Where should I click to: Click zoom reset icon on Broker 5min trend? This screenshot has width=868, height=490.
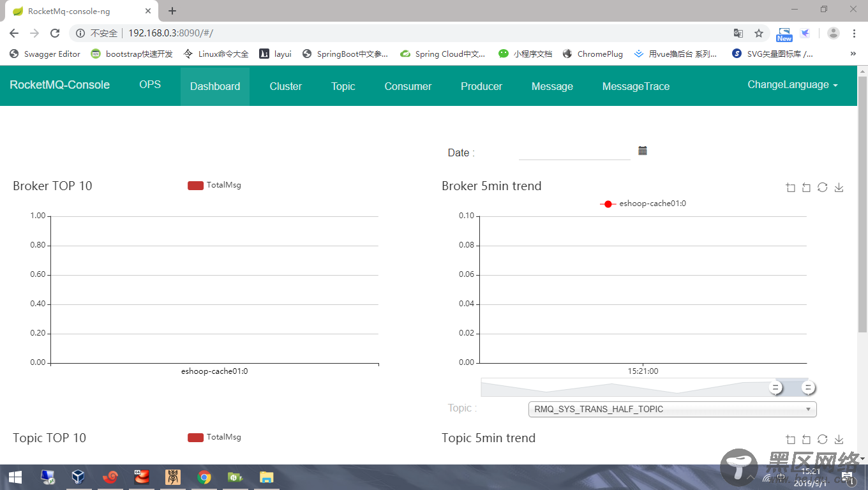click(806, 187)
